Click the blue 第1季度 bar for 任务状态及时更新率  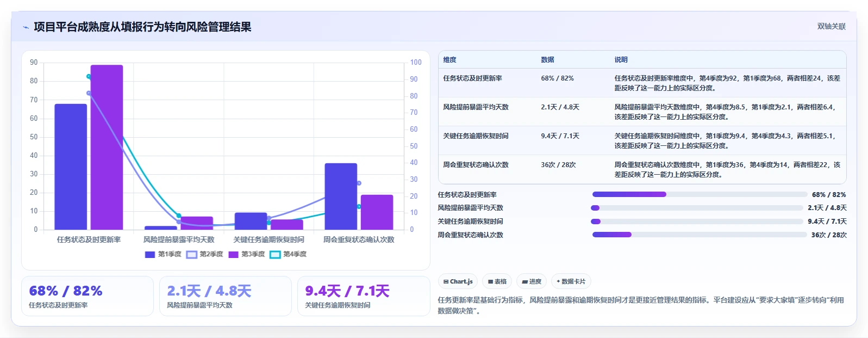pyautogui.click(x=71, y=167)
